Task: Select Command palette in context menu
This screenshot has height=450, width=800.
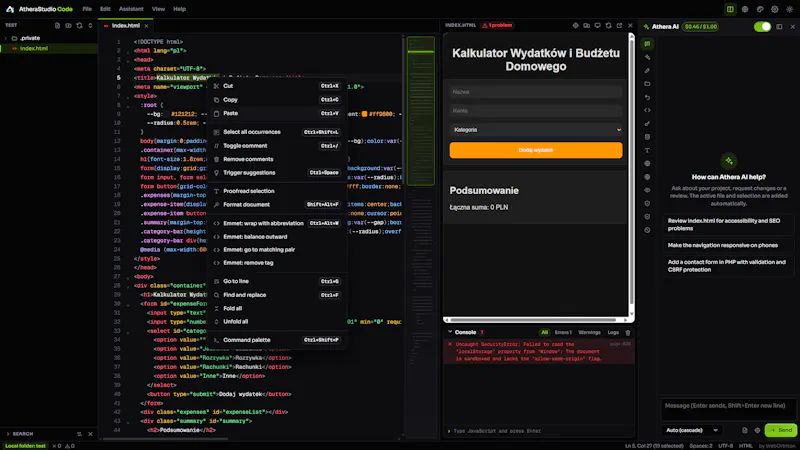Action: click(277, 340)
